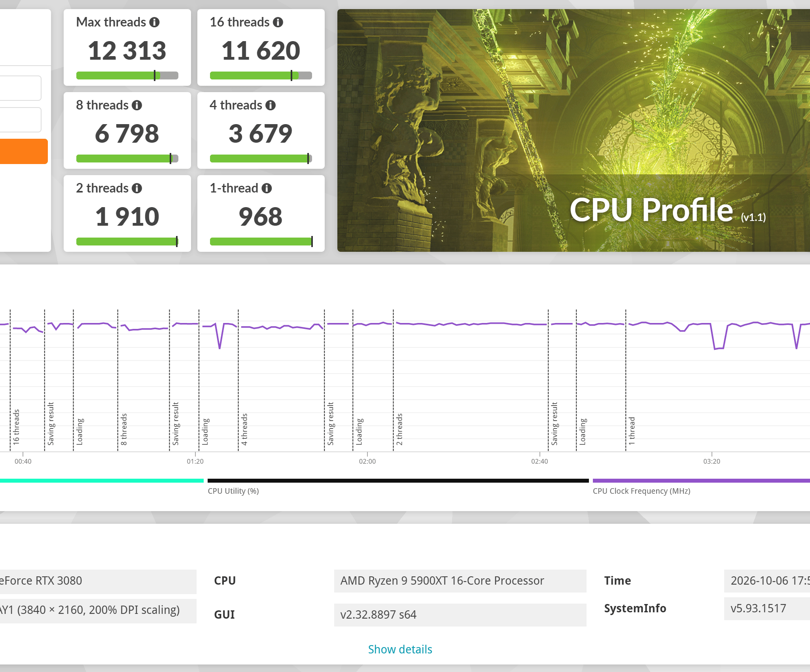This screenshot has height=672, width=810.
Task: Click the 16 threads score progress bar
Action: point(261,76)
